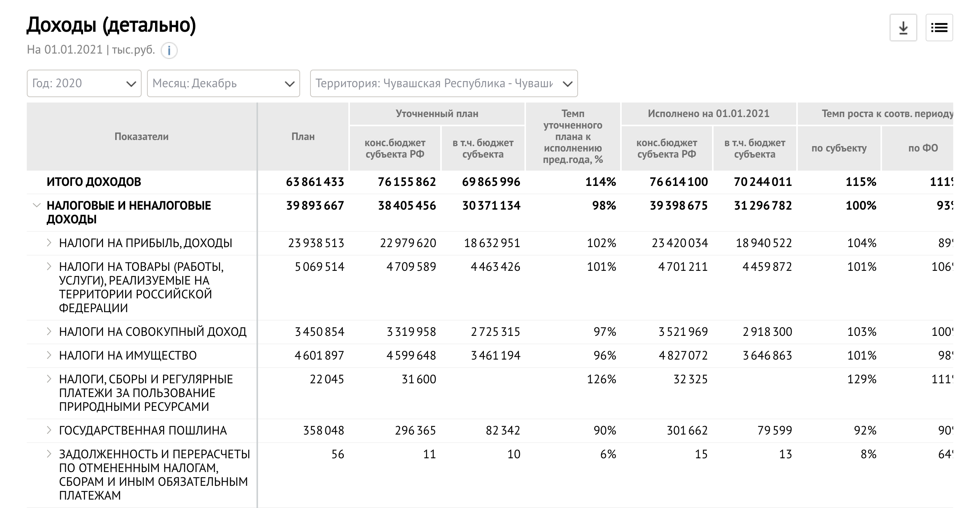980x508 pixels.
Task: Click the 104% growth value
Action: point(862,243)
